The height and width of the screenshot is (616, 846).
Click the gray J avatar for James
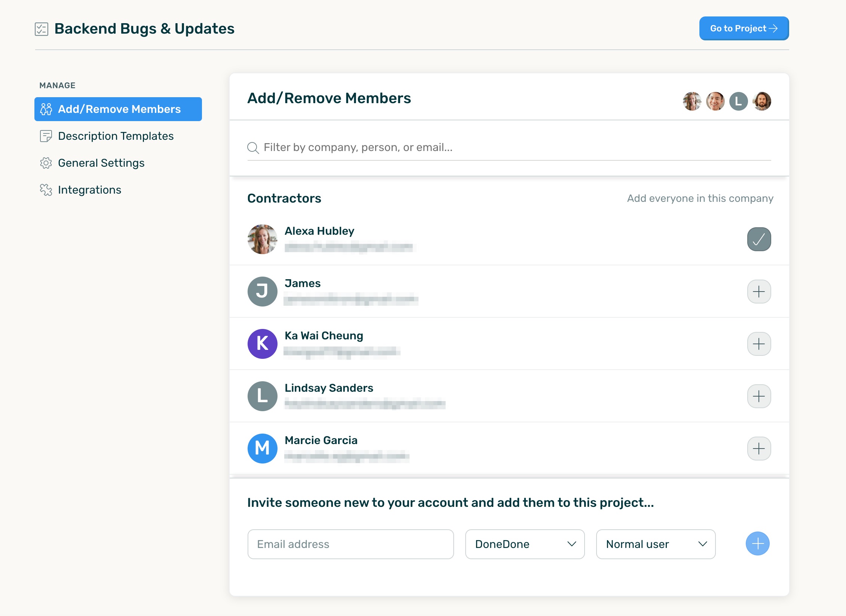262,292
